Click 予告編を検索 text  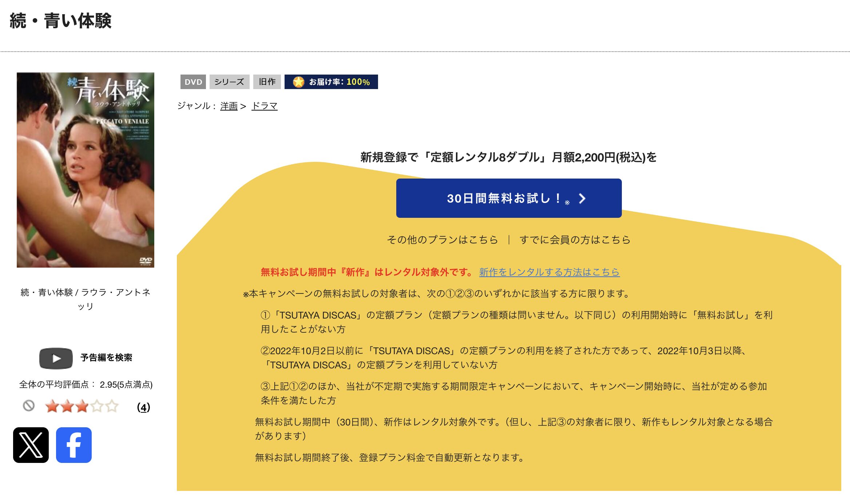(106, 357)
